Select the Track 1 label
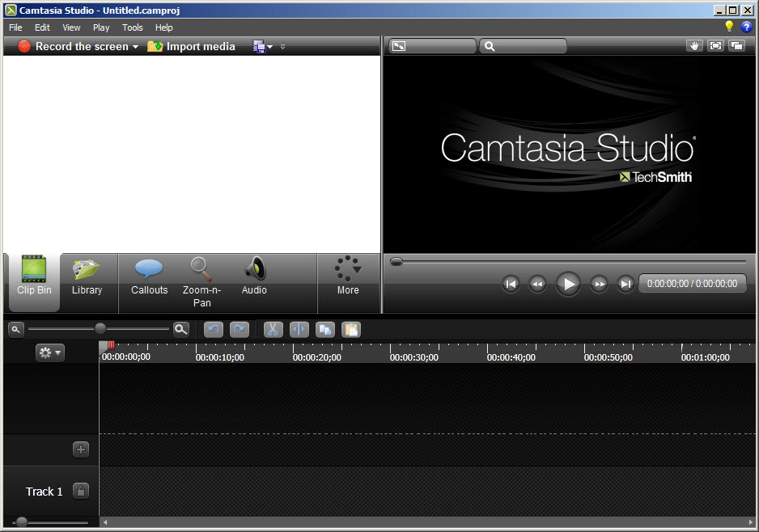This screenshot has width=759, height=532. tap(44, 492)
